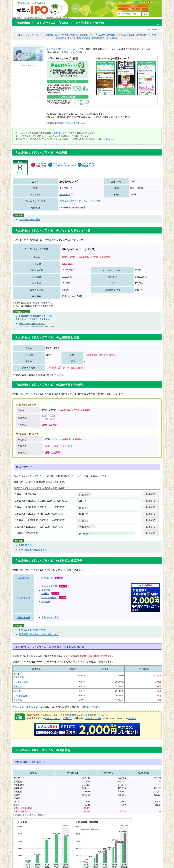Screen dimensions: 174x868
Task: Open 人気が高いIPOの特徴 article
Action: tap(30, 219)
